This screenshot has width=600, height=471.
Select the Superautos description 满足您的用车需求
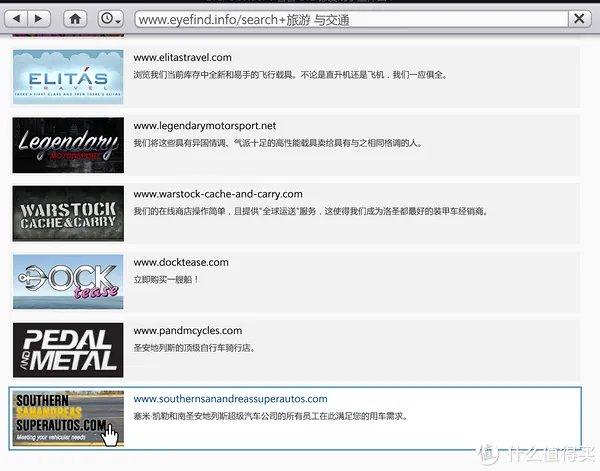(271, 416)
